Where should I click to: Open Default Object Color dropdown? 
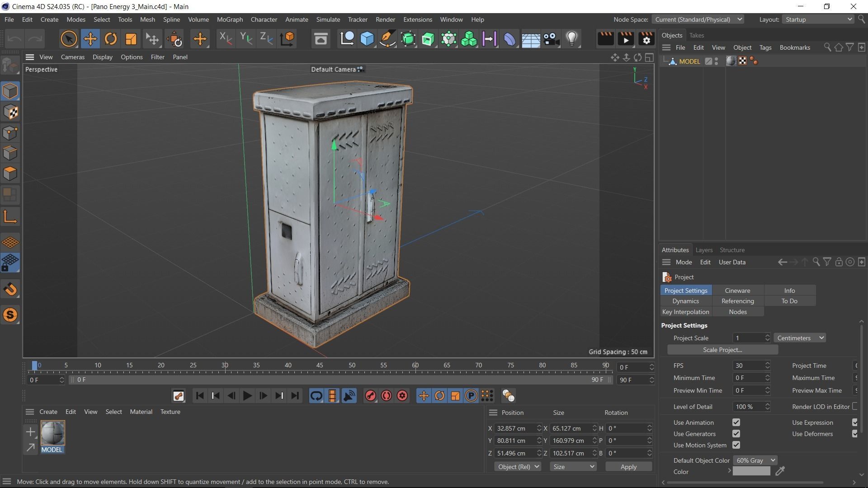(755, 460)
